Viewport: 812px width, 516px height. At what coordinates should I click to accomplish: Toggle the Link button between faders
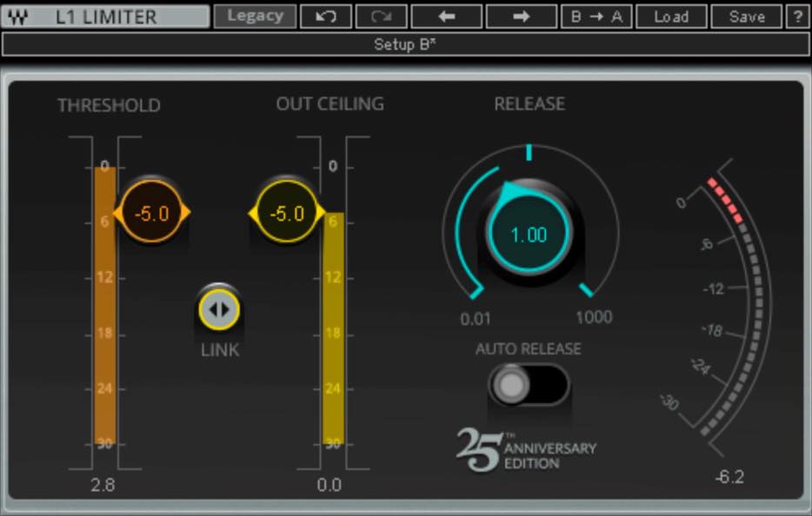tap(219, 309)
